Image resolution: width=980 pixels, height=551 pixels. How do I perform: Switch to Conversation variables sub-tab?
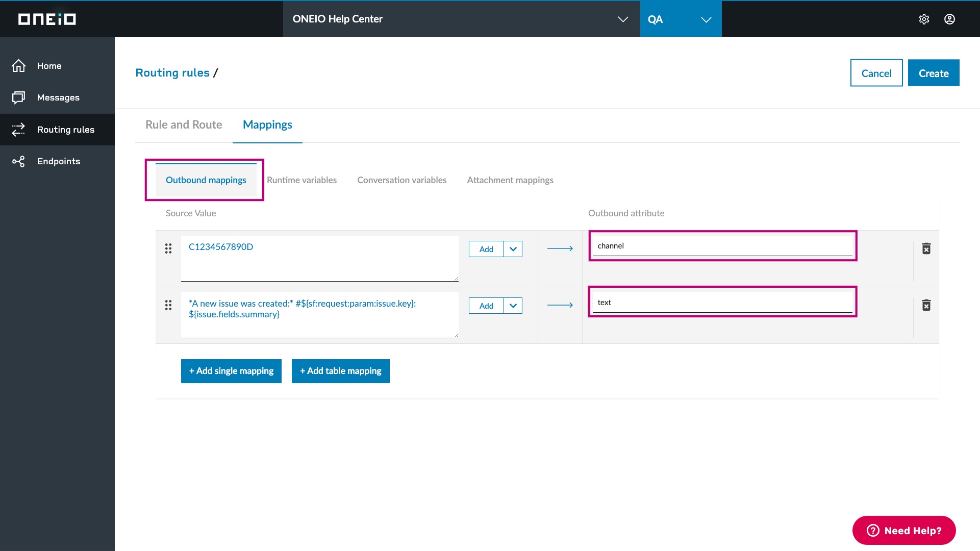pyautogui.click(x=402, y=180)
